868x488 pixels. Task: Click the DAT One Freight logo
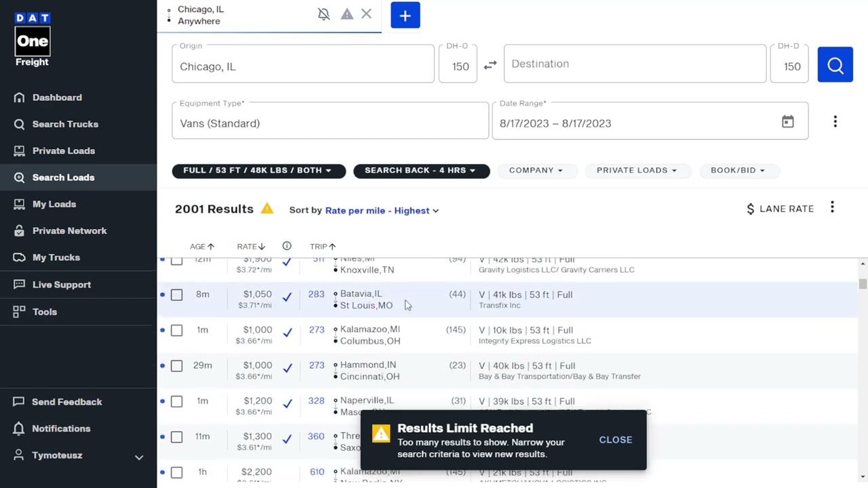tap(33, 40)
